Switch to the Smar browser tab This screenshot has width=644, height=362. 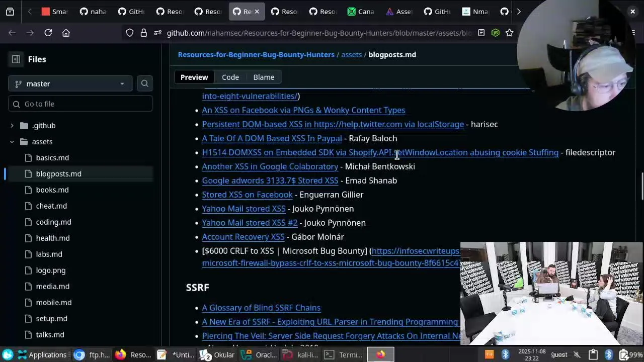point(55,12)
